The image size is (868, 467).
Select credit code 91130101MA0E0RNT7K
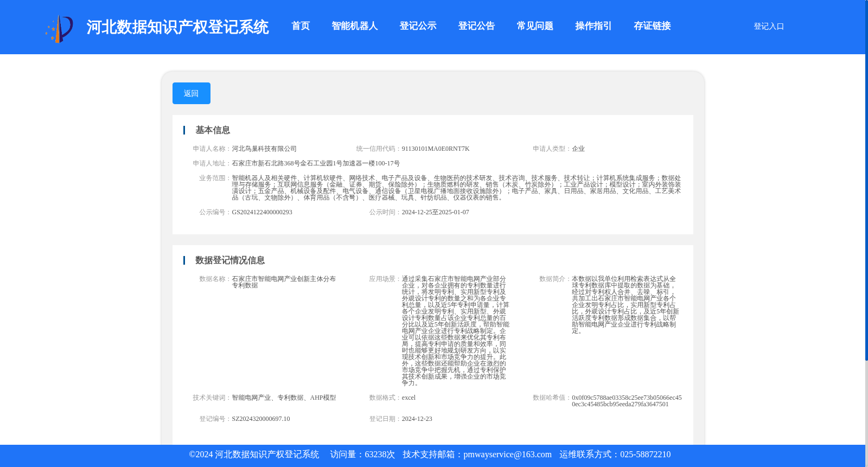click(436, 149)
